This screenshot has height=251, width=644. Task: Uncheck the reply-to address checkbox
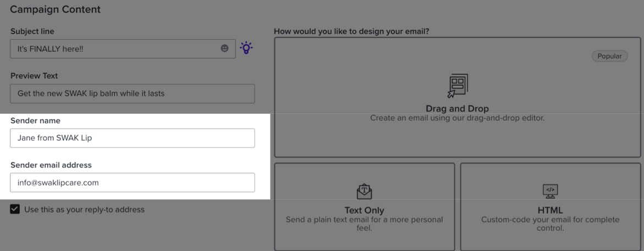[15, 209]
